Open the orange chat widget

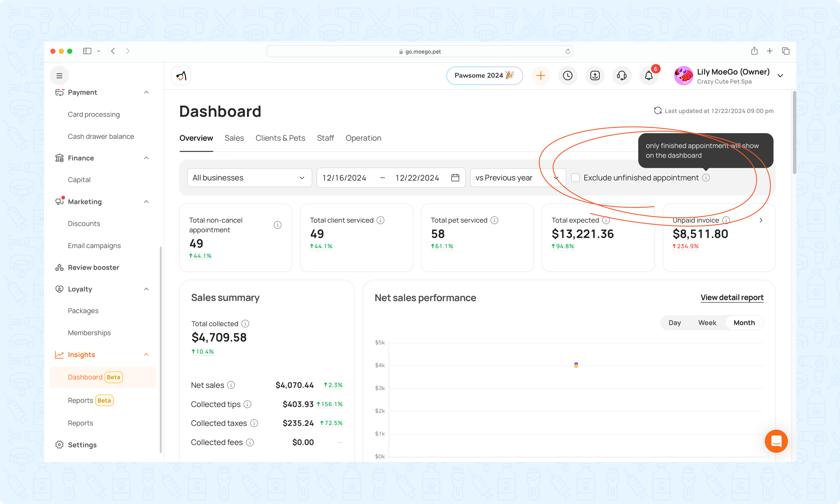point(776,441)
